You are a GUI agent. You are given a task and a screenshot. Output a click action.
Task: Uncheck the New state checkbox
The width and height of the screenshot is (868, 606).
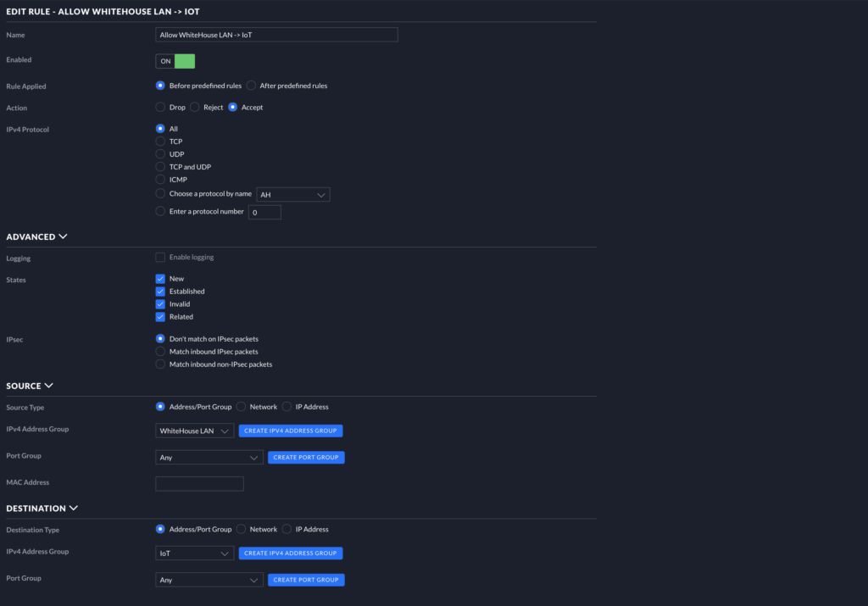(160, 279)
